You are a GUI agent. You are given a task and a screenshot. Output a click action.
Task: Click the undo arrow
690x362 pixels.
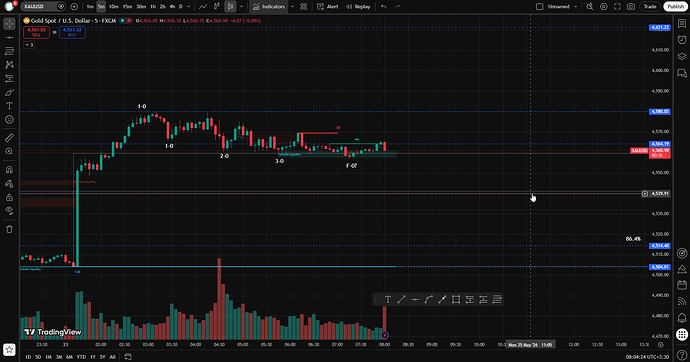pyautogui.click(x=384, y=7)
